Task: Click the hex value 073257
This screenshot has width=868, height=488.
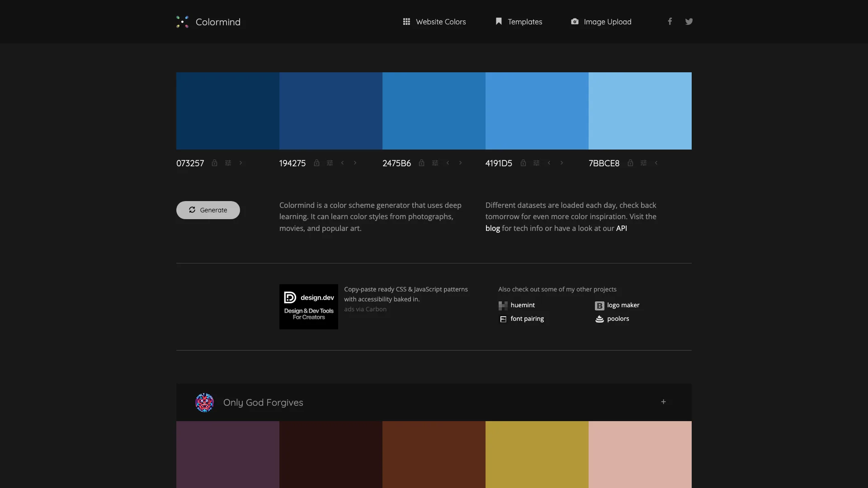Action: 190,163
